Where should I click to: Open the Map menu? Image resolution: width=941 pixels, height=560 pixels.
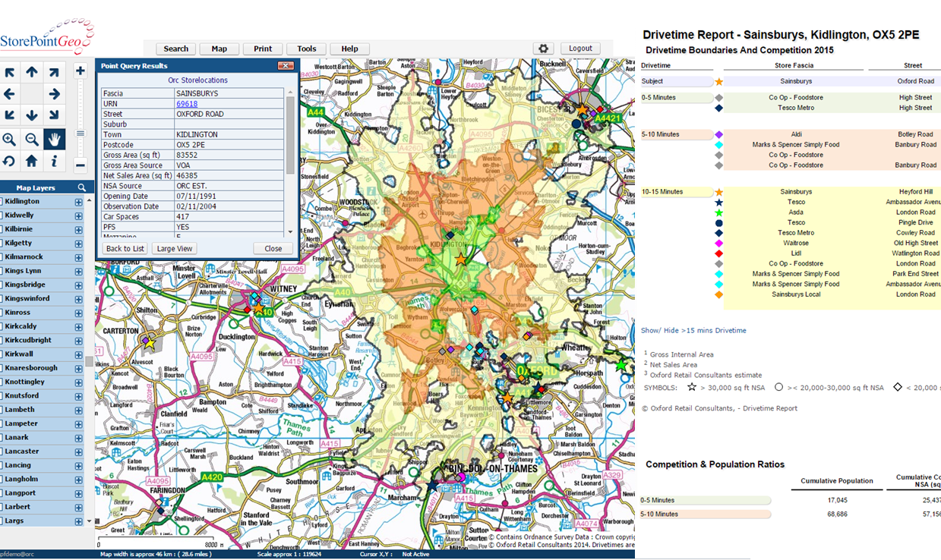219,49
